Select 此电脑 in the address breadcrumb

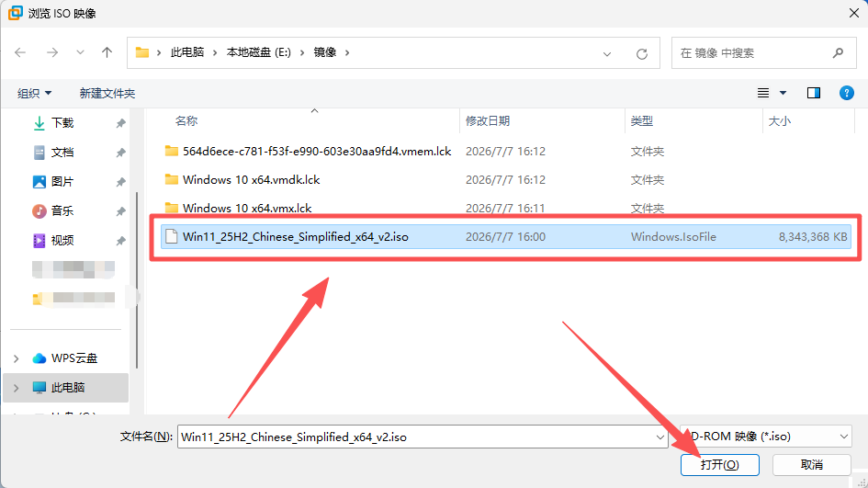tap(187, 52)
